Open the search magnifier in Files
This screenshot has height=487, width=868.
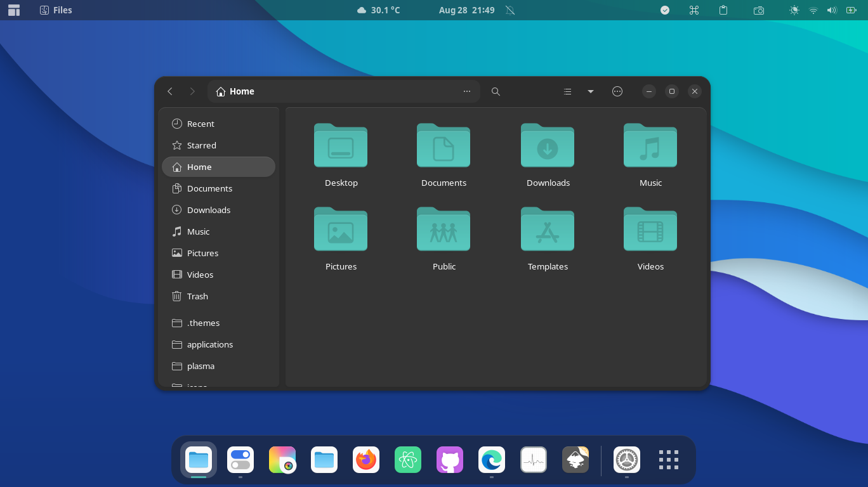coord(496,91)
